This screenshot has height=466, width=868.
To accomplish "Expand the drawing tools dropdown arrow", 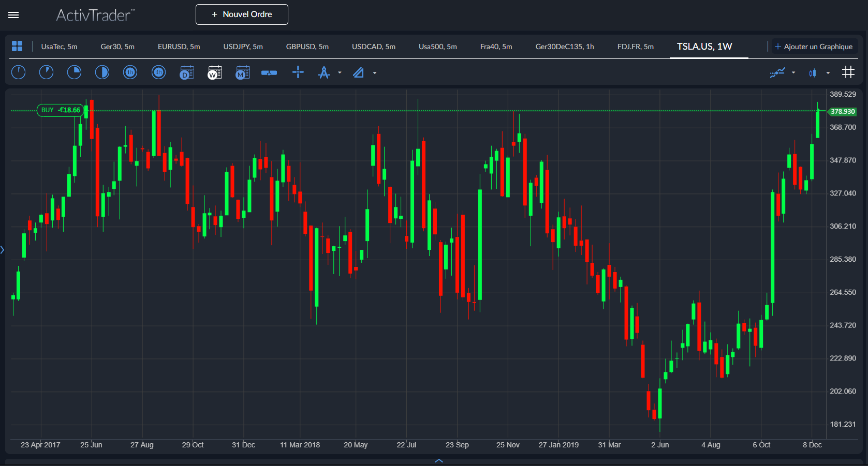I will click(x=340, y=73).
